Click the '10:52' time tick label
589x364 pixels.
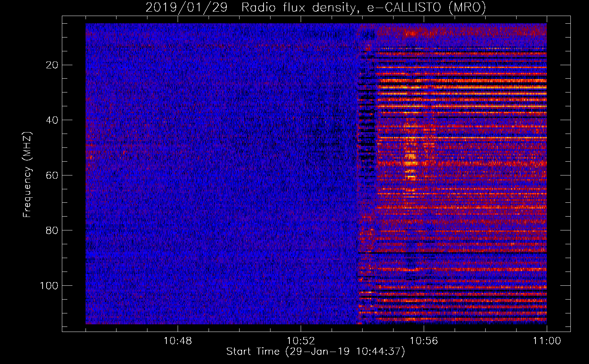[301, 341]
